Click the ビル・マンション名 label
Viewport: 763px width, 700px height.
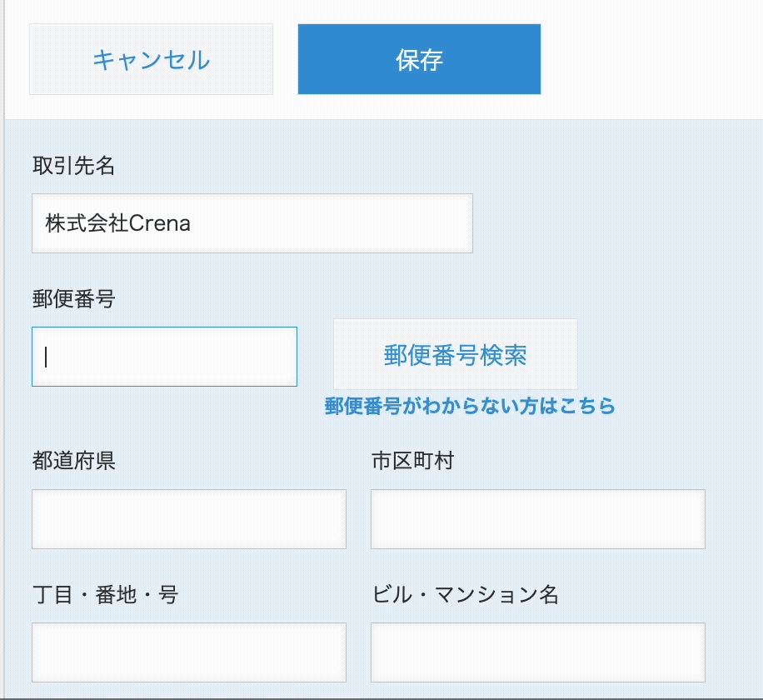(x=465, y=594)
